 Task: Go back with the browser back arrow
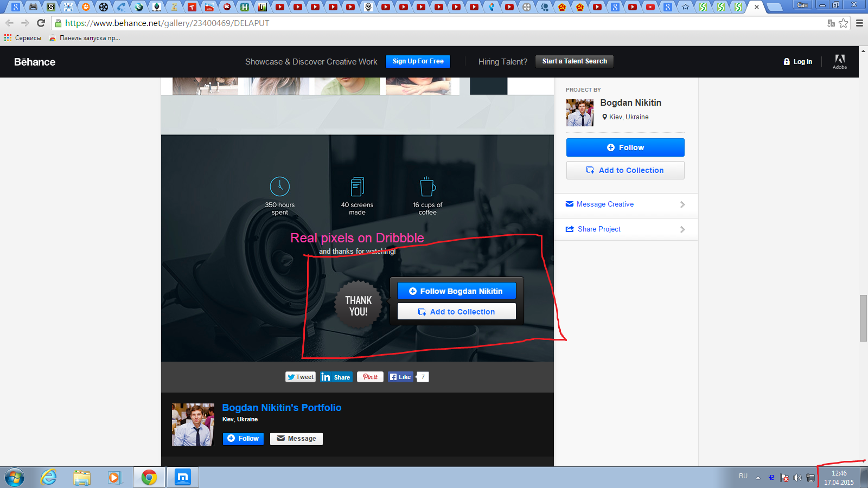[x=9, y=23]
